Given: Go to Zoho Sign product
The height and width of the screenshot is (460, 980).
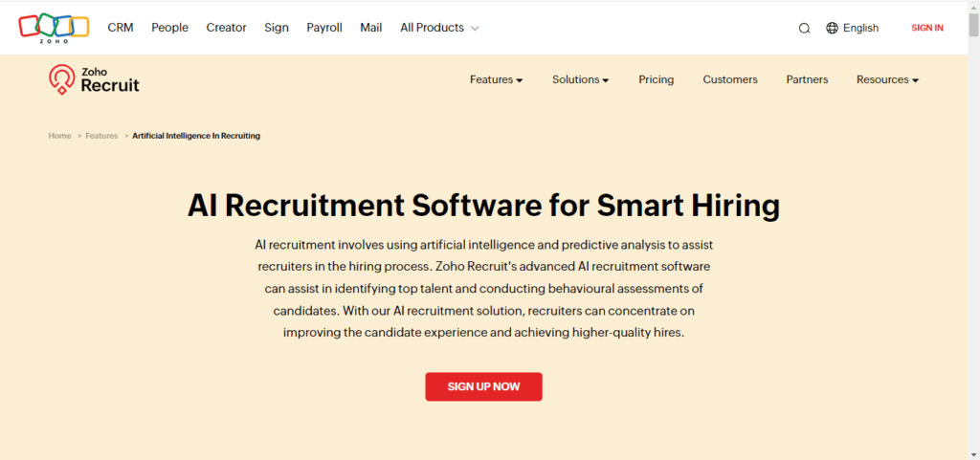Looking at the screenshot, I should pyautogui.click(x=277, y=28).
